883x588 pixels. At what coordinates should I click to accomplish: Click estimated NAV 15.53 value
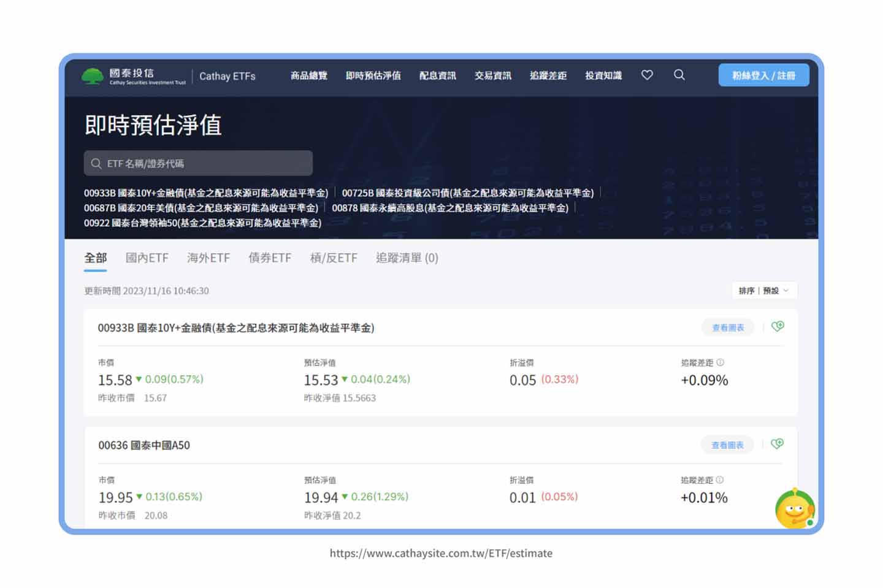pos(321,380)
